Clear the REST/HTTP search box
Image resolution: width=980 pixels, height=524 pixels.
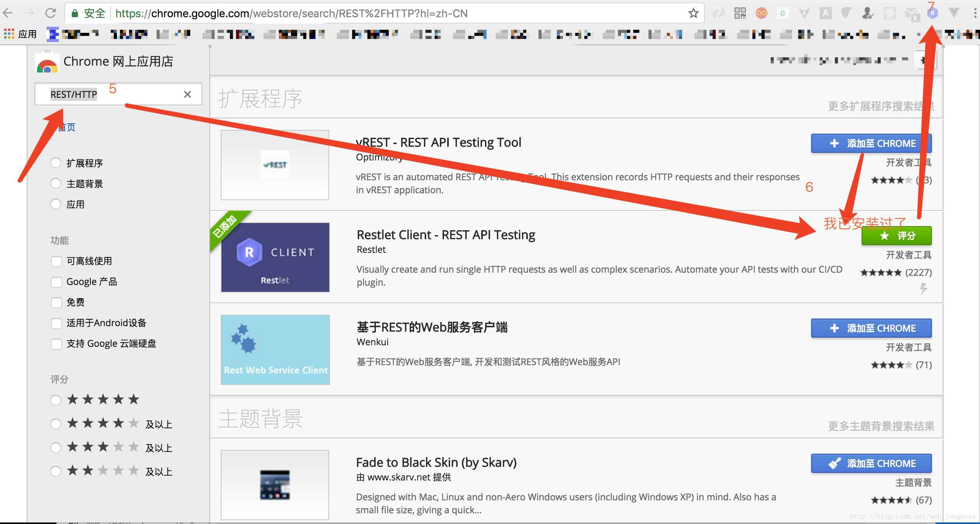188,94
